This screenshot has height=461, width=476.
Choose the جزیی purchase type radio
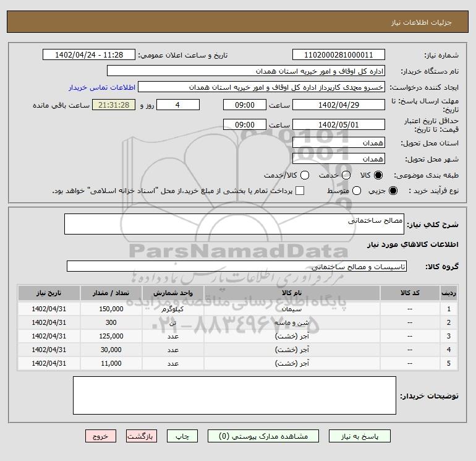click(x=393, y=191)
